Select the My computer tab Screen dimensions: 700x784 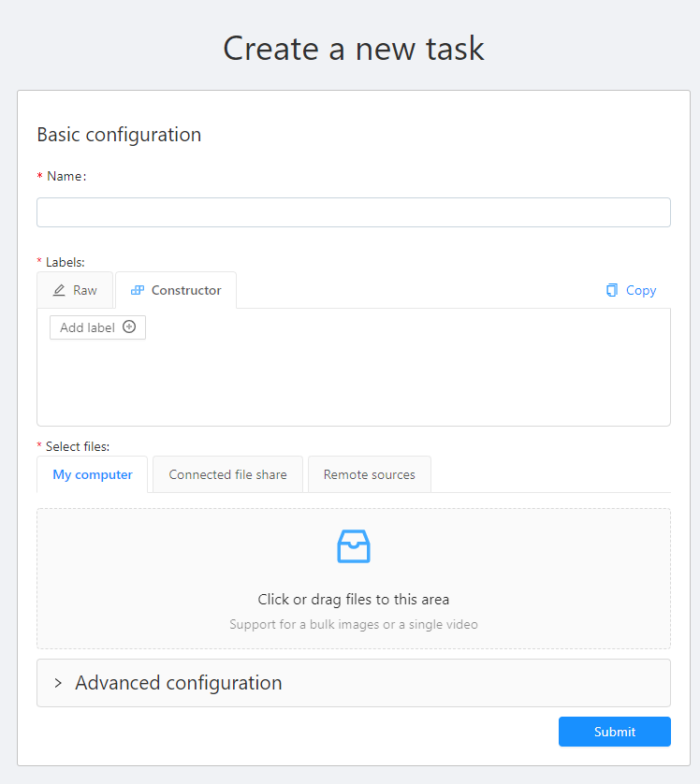92,474
